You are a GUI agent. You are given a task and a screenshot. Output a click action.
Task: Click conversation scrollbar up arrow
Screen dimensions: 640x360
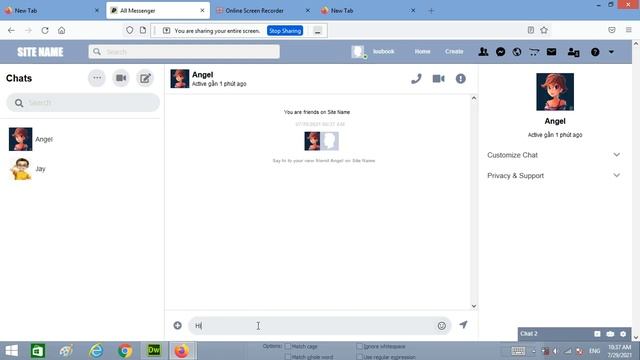click(473, 98)
